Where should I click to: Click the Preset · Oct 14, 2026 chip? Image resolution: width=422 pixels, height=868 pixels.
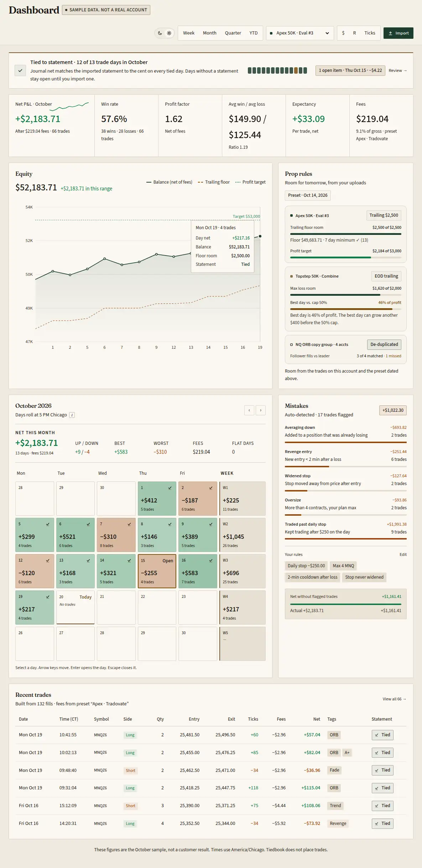[308, 195]
